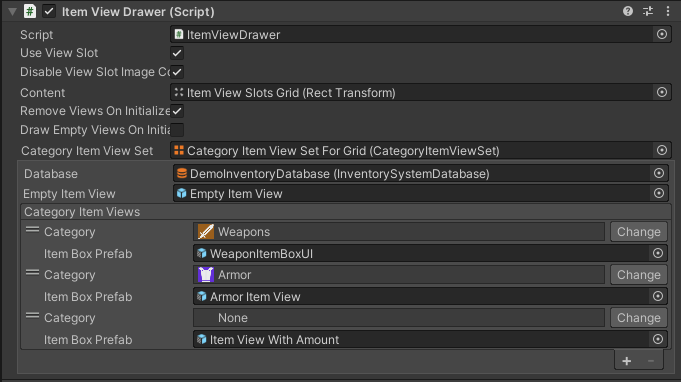Disable the Item View Drawer component checkbox
This screenshot has width=681, height=382.
tap(49, 11)
